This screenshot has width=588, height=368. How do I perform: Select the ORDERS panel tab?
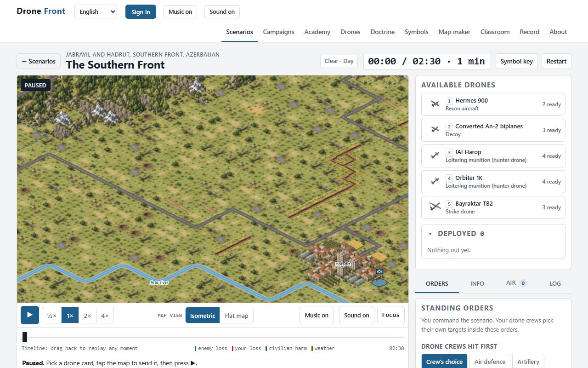(437, 283)
